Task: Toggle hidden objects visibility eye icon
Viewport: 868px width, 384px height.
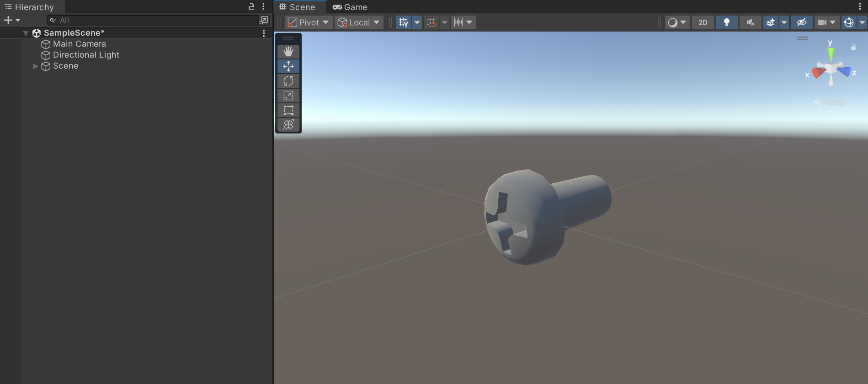Action: [801, 22]
